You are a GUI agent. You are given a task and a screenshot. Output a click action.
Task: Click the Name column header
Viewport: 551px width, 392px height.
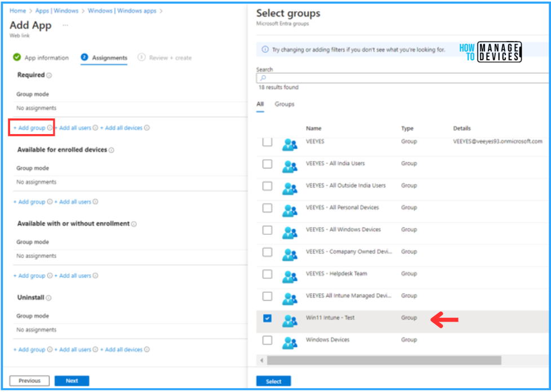pyautogui.click(x=314, y=128)
